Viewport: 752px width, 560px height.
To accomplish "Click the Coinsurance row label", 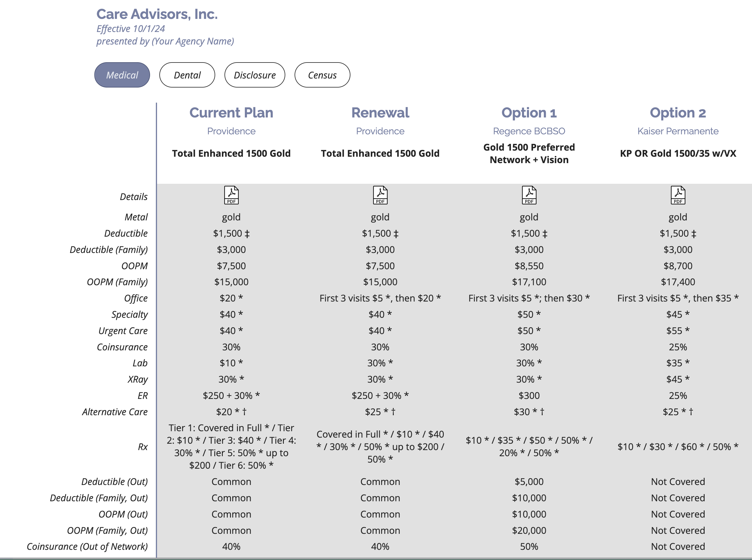I will click(x=122, y=347).
